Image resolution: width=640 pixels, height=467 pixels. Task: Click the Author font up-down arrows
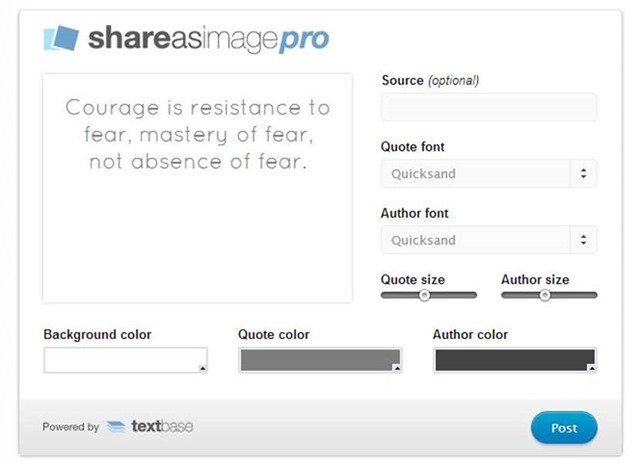click(583, 240)
